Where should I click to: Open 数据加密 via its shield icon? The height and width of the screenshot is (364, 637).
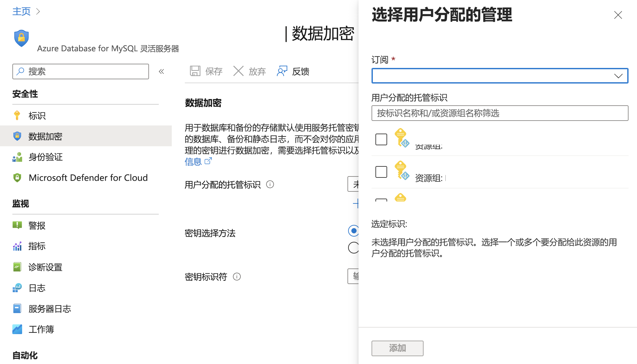(x=17, y=136)
